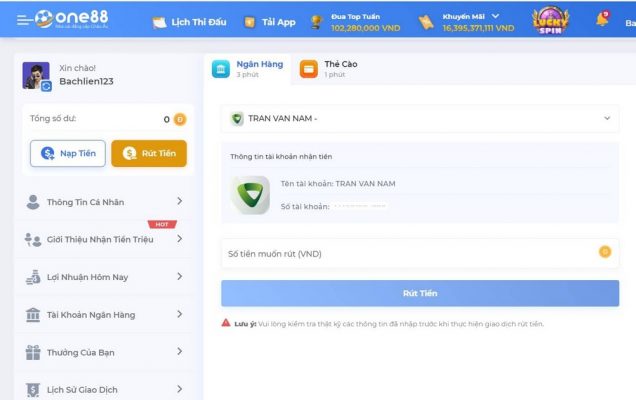Viewport: 636px width, 400px height.
Task: Click the hamburger menu icon beside One88 logo
Action: point(22,20)
